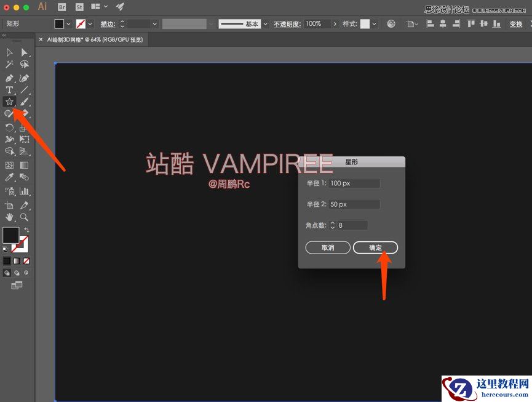Click the control bar stroke swatch
The height and width of the screenshot is (402, 532).
(81, 24)
